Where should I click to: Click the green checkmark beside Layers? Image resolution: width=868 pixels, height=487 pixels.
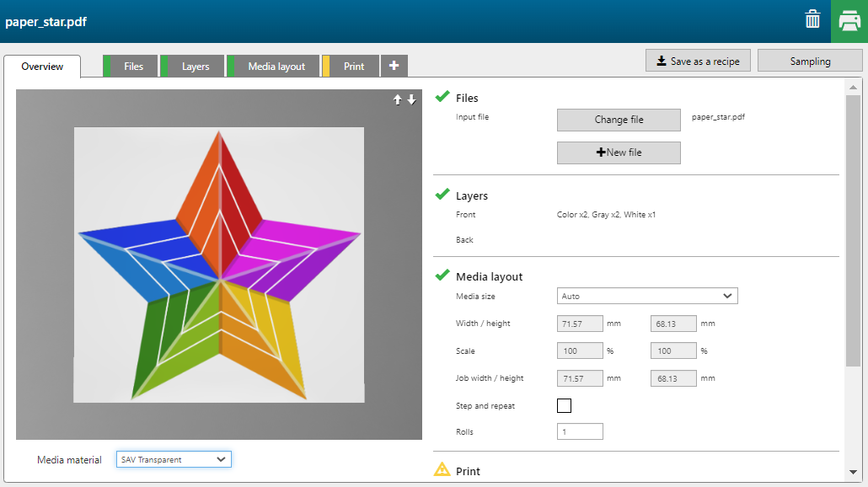pos(442,195)
